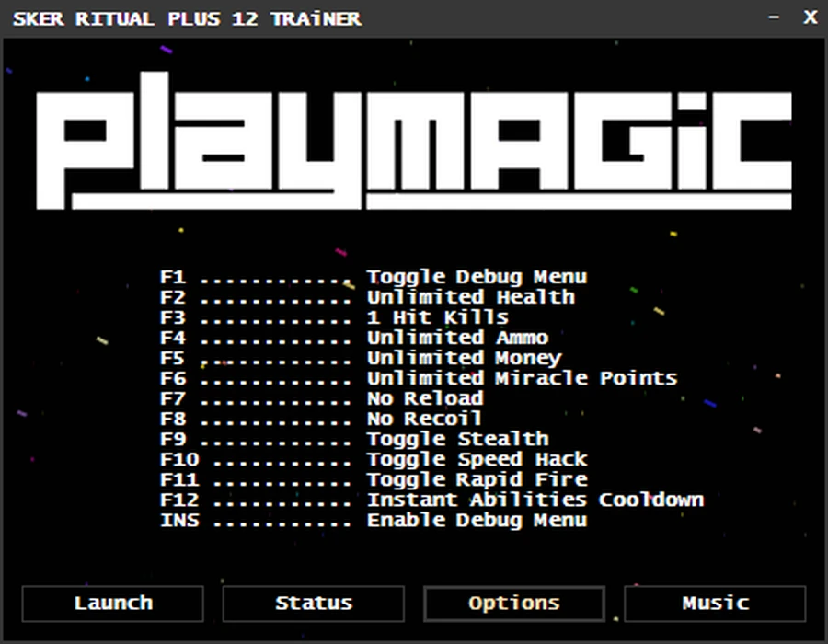Close the trainer window
The height and width of the screenshot is (644, 828).
point(810,17)
